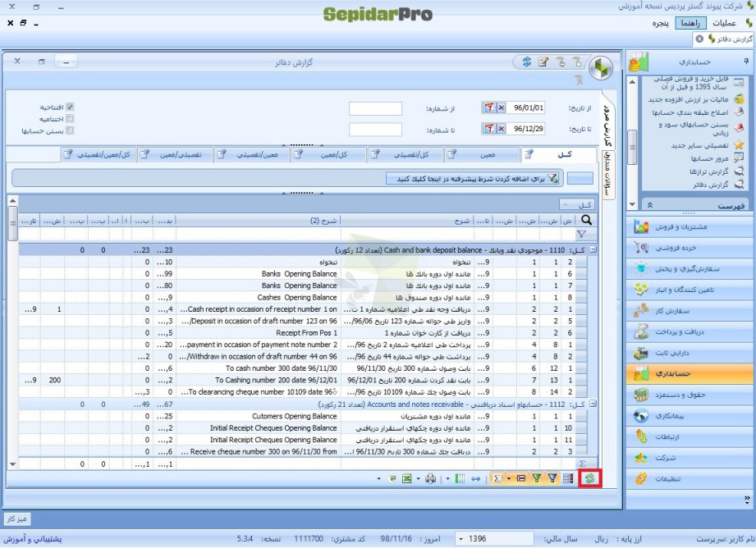The width and height of the screenshot is (756, 548).
Task: Open calendar picker for از تاریخ
Action: tap(489, 107)
